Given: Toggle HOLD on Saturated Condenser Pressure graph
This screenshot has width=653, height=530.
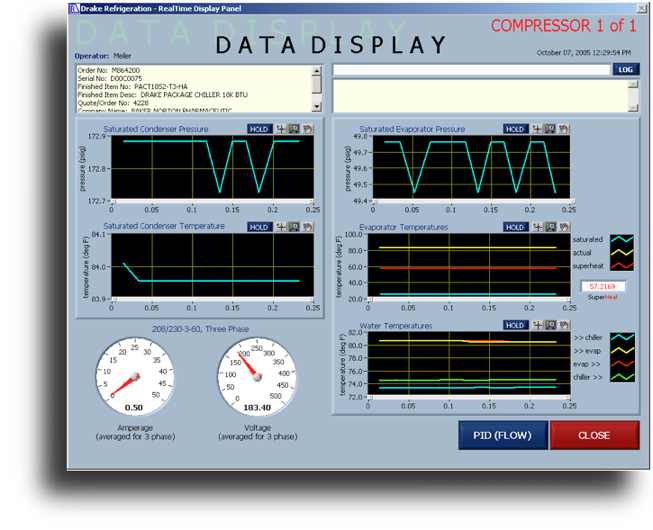Looking at the screenshot, I should pos(259,129).
